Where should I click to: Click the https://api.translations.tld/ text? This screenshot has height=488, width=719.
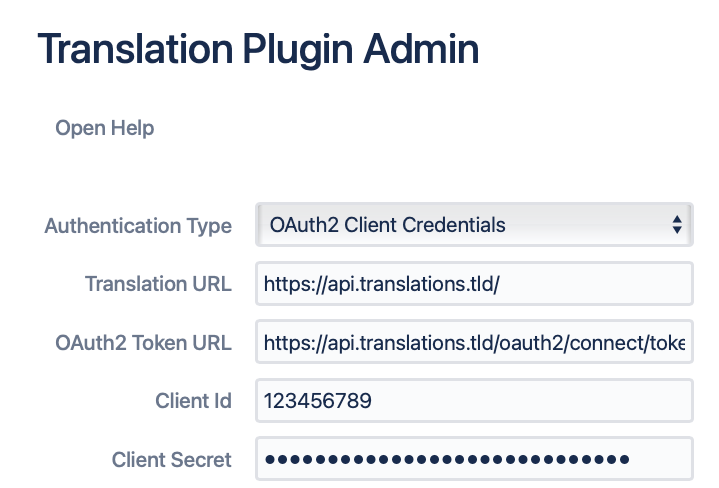(x=381, y=284)
